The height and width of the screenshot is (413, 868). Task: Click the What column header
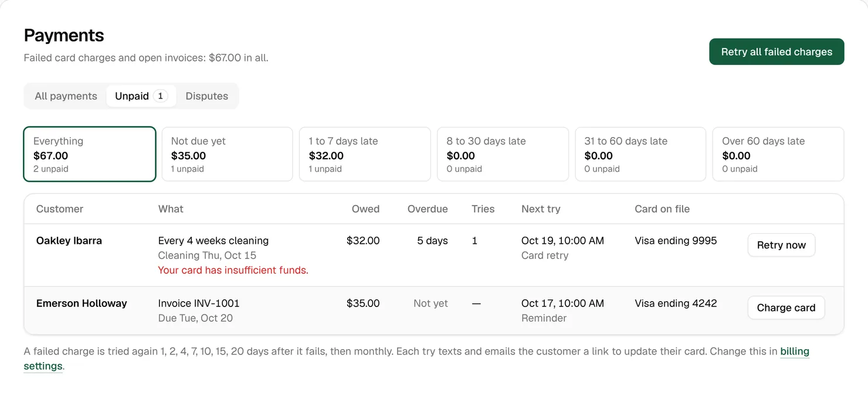click(171, 209)
